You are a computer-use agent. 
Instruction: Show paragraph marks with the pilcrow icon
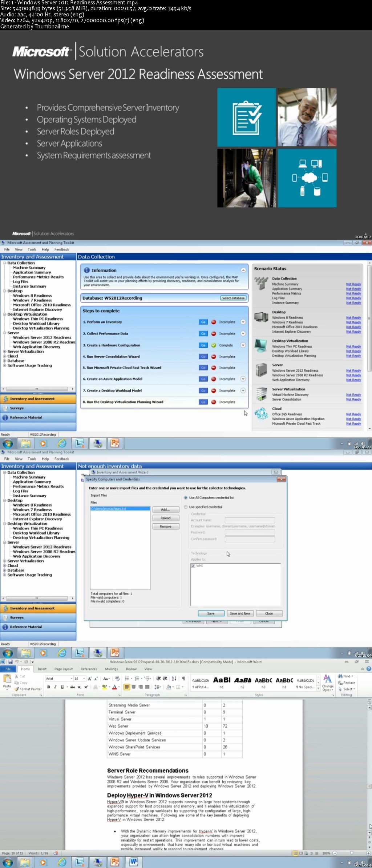183,679
